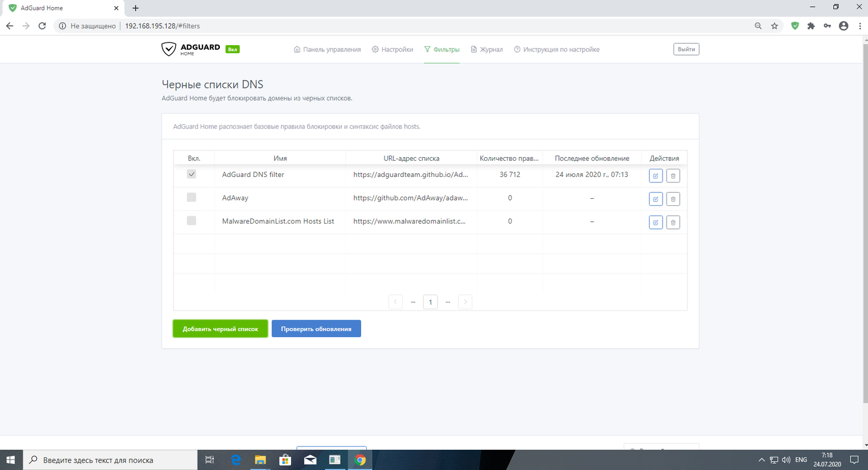868x470 pixels.
Task: Click Добавить черный список button
Action: pyautogui.click(x=220, y=329)
